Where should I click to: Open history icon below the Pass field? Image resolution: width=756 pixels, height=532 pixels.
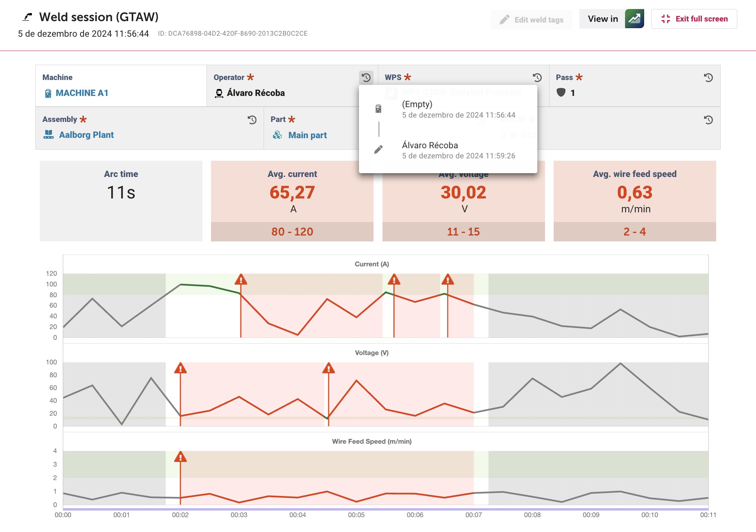[x=709, y=120]
